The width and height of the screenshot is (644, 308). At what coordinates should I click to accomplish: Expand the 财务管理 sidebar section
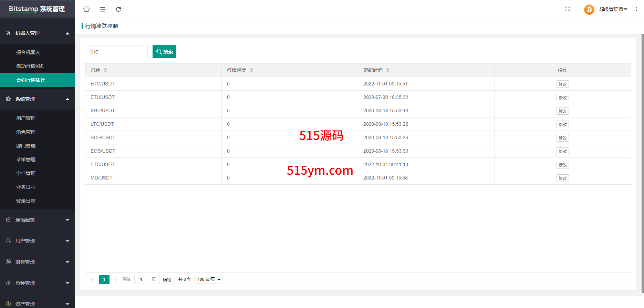click(37, 262)
